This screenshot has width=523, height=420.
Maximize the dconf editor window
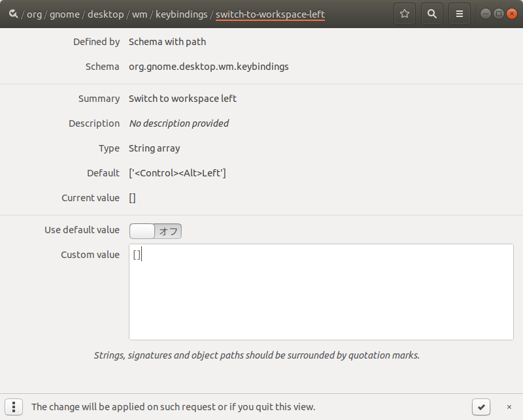tap(499, 14)
